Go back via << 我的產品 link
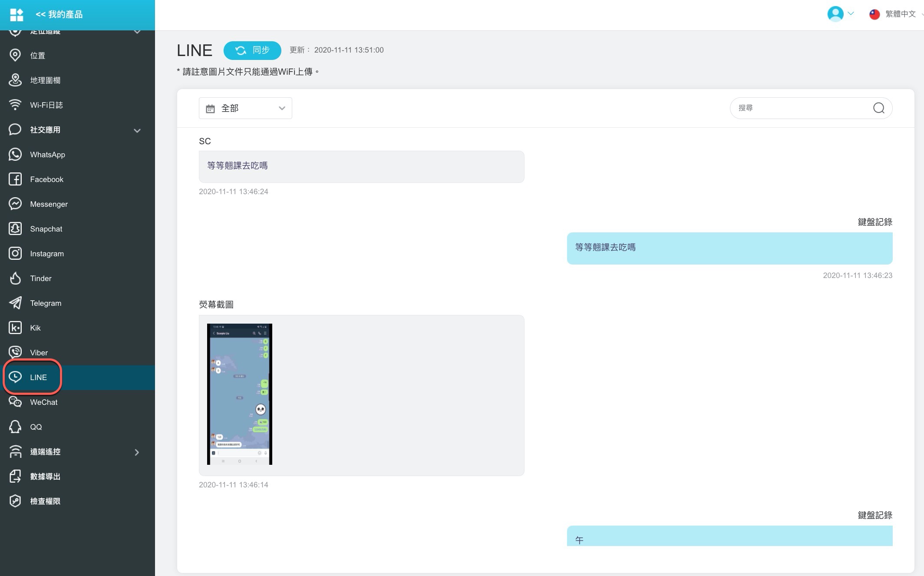The image size is (924, 576). pyautogui.click(x=59, y=14)
